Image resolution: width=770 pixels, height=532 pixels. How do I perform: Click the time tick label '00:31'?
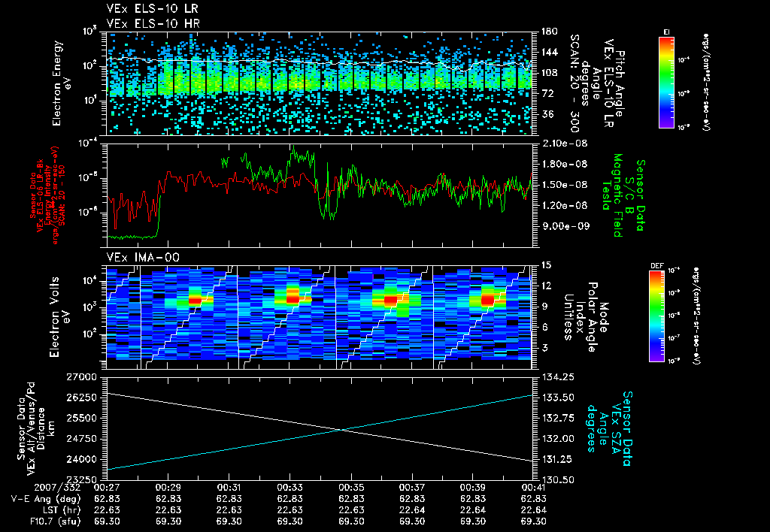[x=229, y=488]
